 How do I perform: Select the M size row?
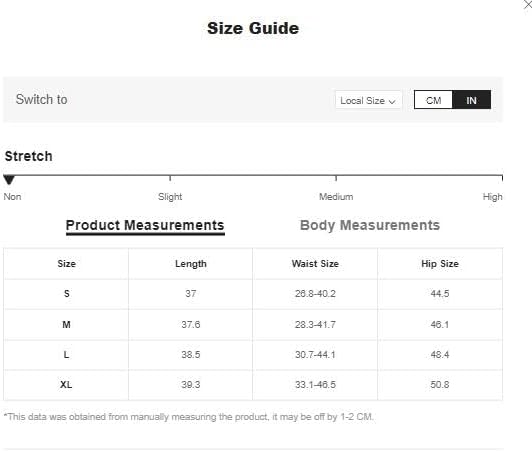coord(253,325)
